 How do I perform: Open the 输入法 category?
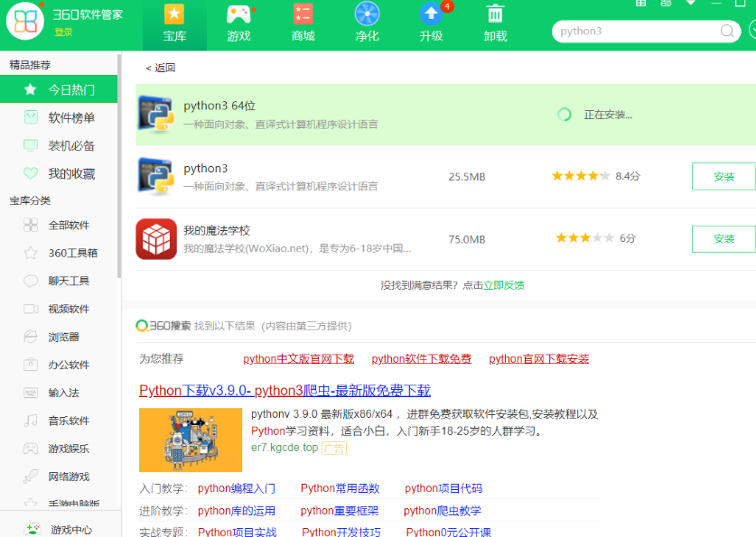[x=59, y=393]
